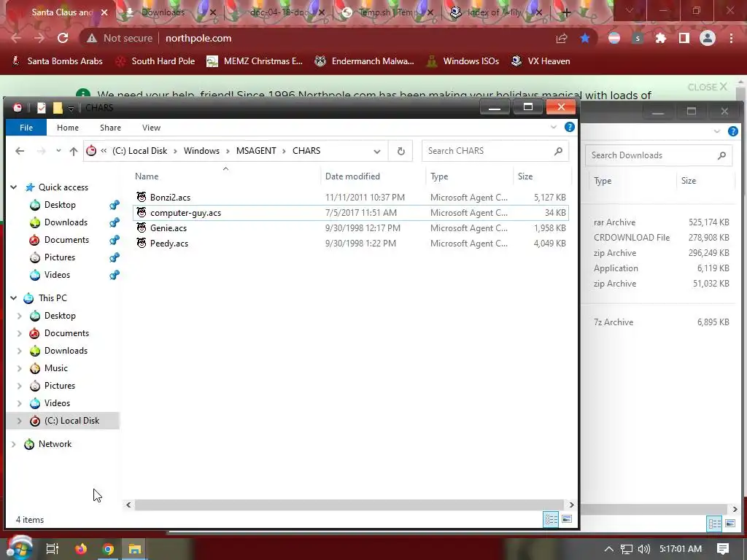The image size is (747, 560).
Task: Open Chrome extensions puzzle icon
Action: click(x=661, y=38)
